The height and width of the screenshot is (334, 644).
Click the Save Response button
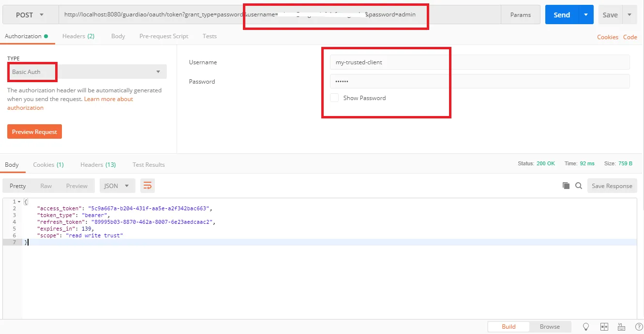(x=612, y=186)
